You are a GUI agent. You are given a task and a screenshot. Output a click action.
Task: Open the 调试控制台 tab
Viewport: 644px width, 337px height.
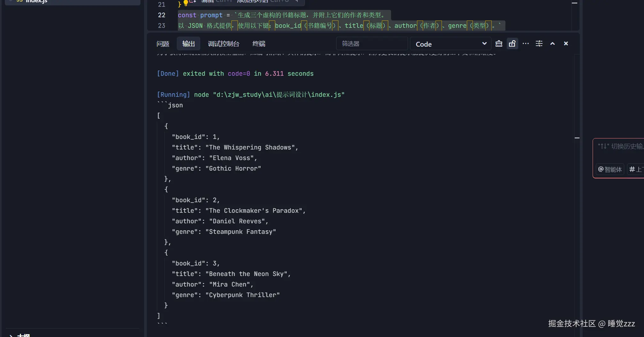pyautogui.click(x=224, y=44)
